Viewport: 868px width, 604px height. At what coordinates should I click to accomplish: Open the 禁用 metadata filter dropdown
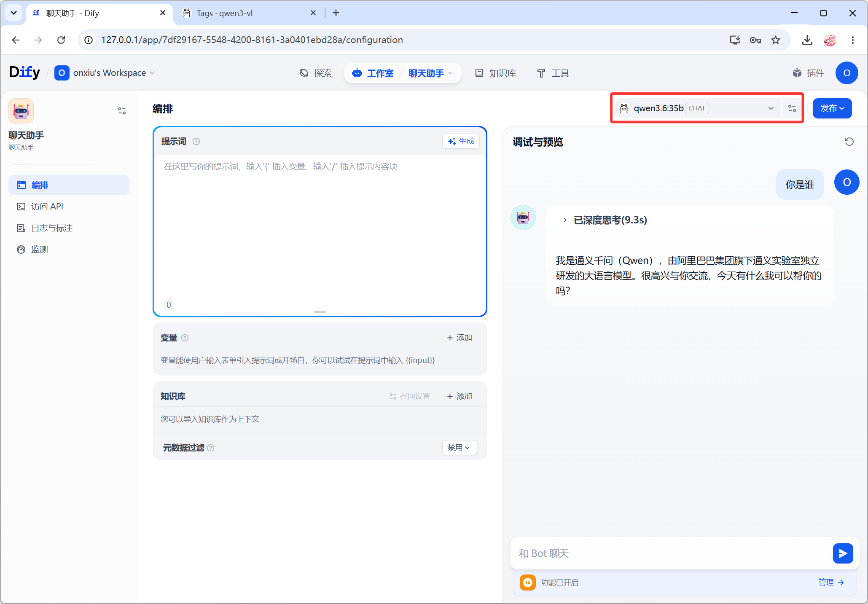click(x=459, y=448)
